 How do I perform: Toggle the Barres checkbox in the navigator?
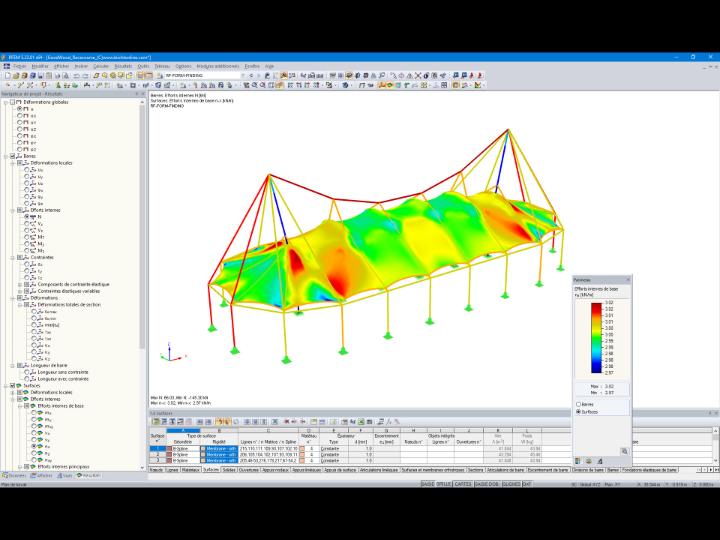[13, 156]
